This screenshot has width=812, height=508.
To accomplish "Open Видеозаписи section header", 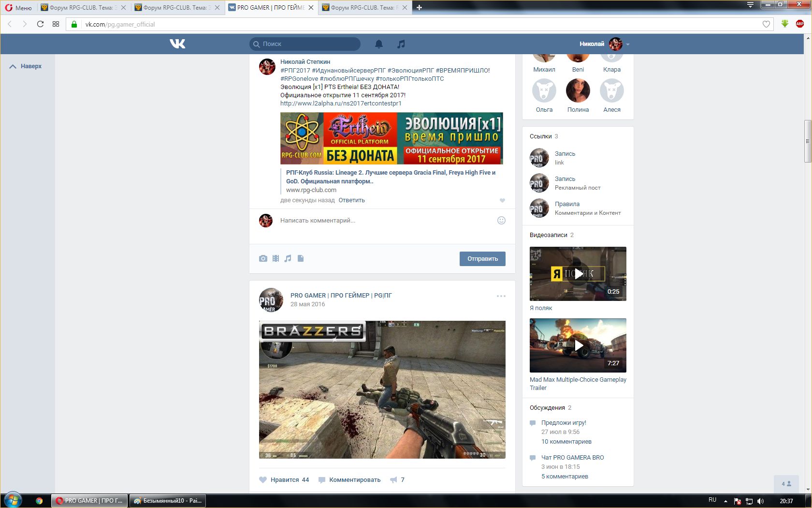I will pyautogui.click(x=548, y=235).
